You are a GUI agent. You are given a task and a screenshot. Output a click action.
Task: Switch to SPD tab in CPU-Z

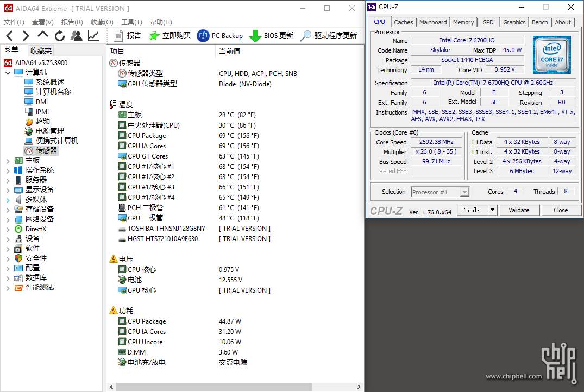point(488,22)
